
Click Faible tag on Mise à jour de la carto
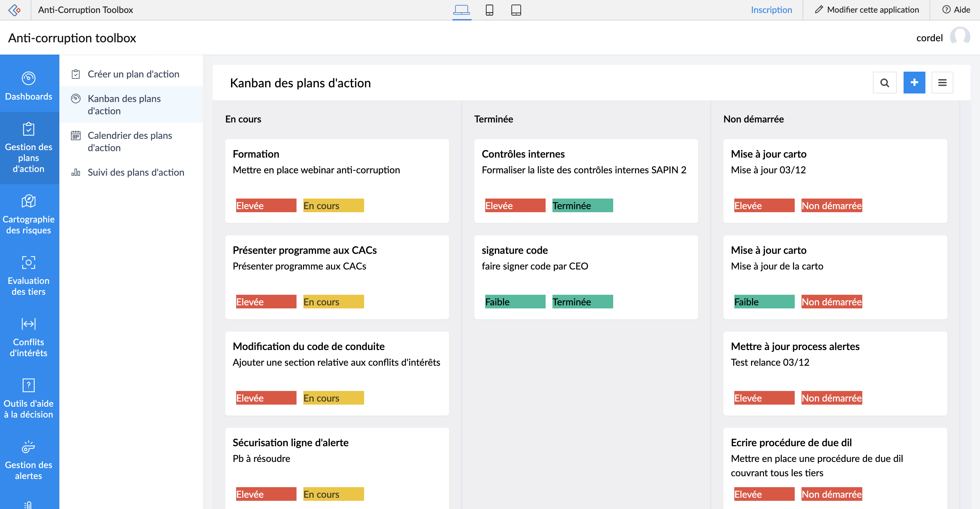[764, 302]
